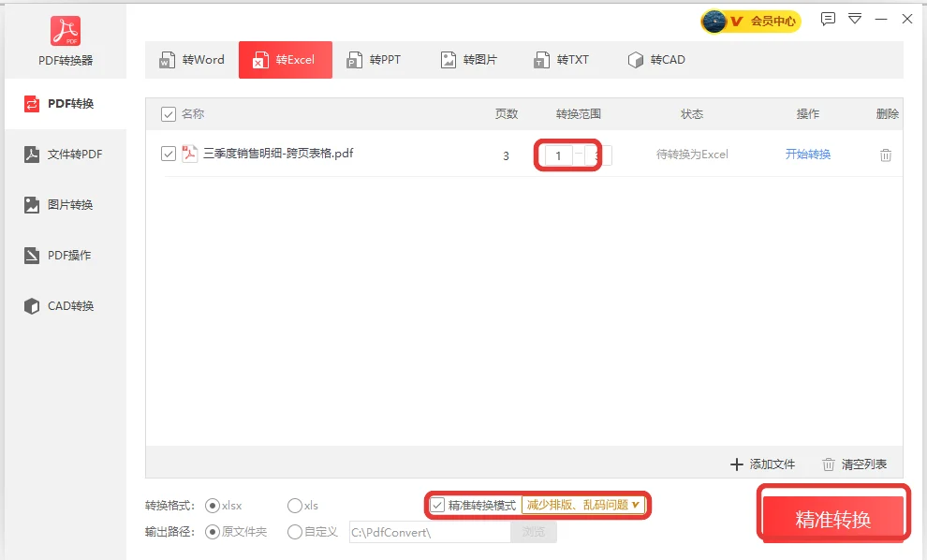
Task: Switch to the 转PPT tab
Action: [375, 60]
